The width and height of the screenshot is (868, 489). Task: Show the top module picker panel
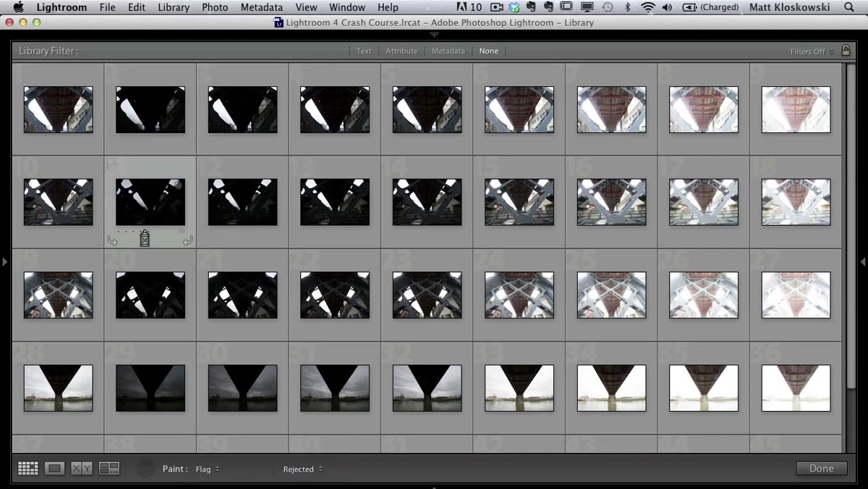click(434, 35)
